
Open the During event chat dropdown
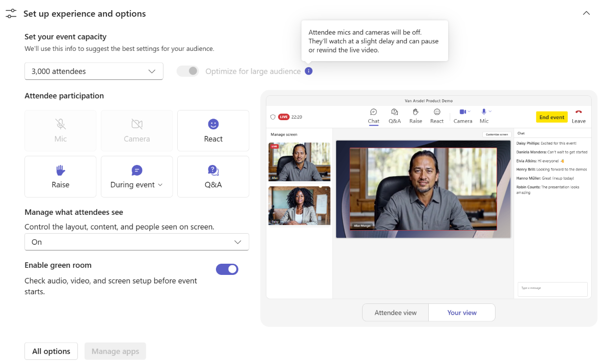pos(137,177)
